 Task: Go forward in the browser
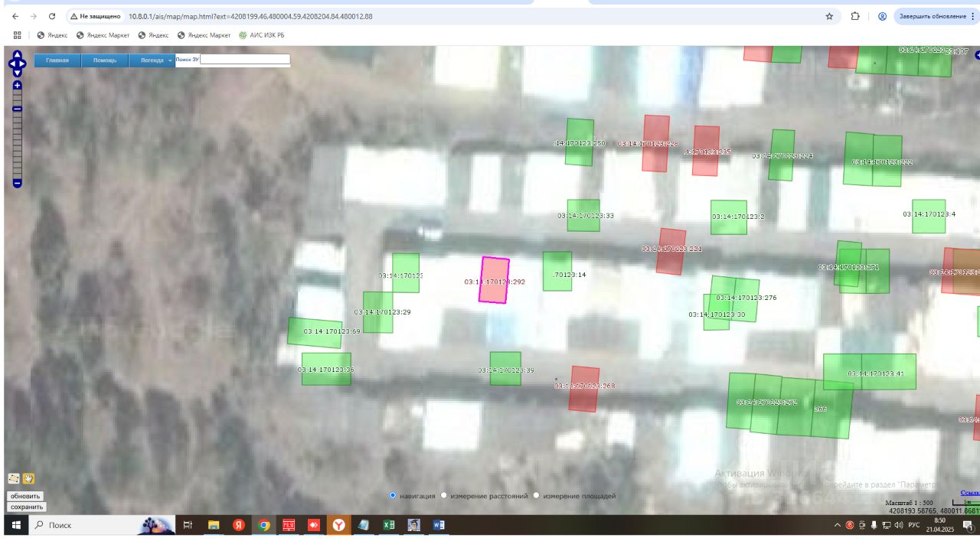[33, 16]
